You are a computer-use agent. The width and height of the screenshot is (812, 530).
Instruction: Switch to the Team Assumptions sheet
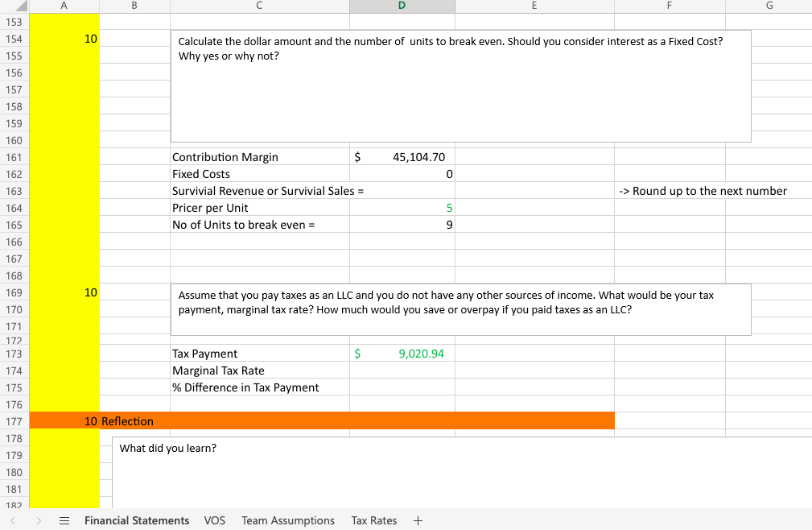point(287,520)
